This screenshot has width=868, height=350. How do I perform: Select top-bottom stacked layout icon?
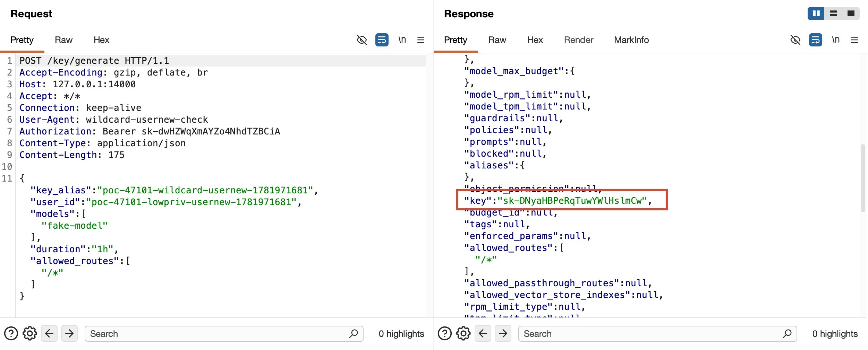834,14
